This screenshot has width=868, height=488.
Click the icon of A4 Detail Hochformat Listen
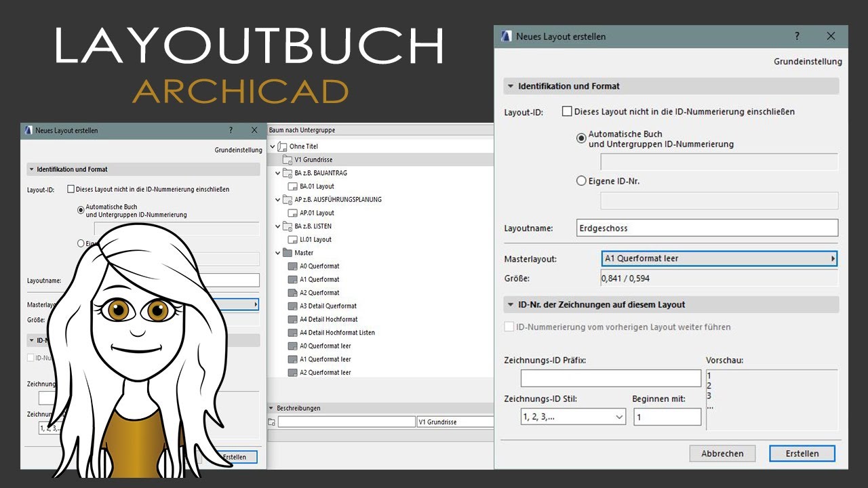(x=293, y=333)
